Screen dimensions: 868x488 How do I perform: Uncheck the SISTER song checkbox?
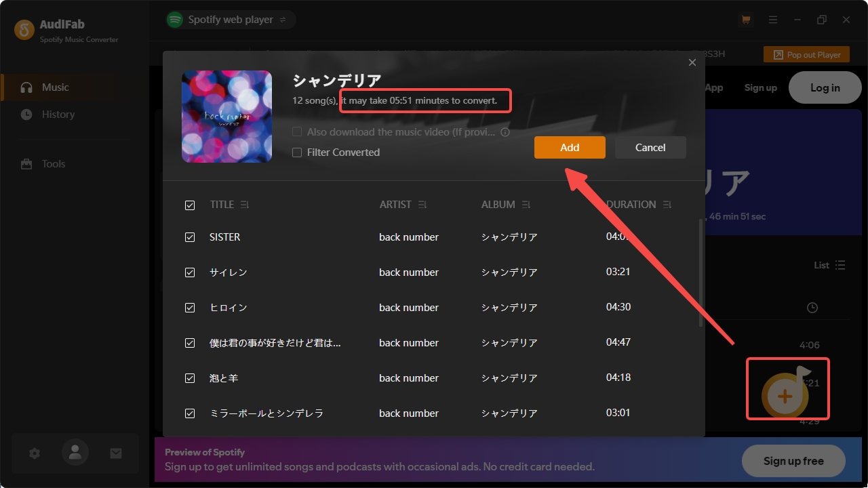pyautogui.click(x=190, y=237)
